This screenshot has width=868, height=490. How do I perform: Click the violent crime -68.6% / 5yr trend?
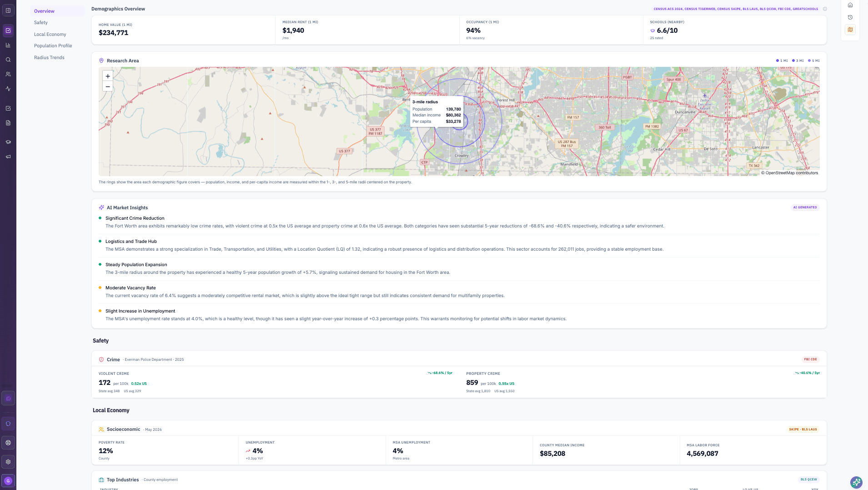tap(440, 373)
